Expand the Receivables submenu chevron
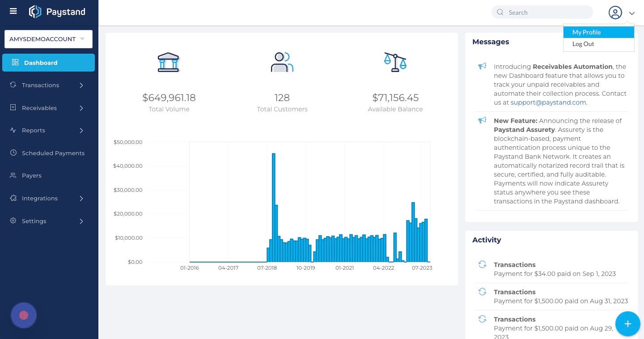This screenshot has width=644, height=339. click(81, 108)
